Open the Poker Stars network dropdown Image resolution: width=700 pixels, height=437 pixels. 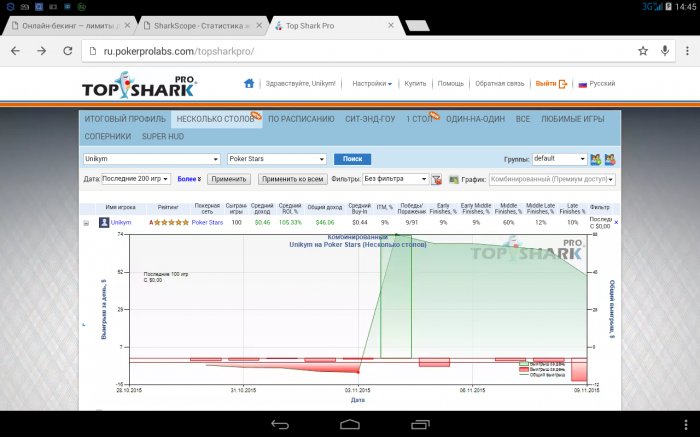click(277, 159)
